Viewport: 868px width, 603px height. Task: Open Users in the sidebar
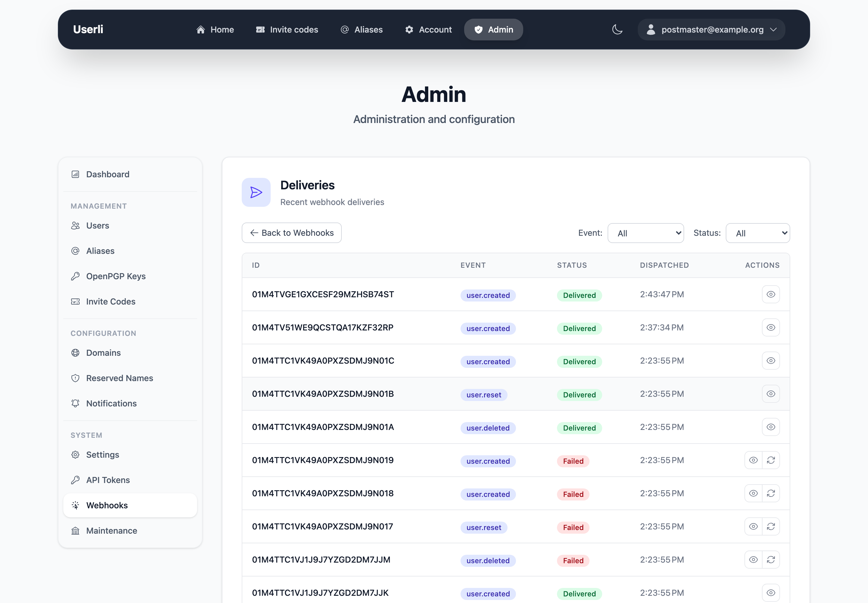click(130, 226)
